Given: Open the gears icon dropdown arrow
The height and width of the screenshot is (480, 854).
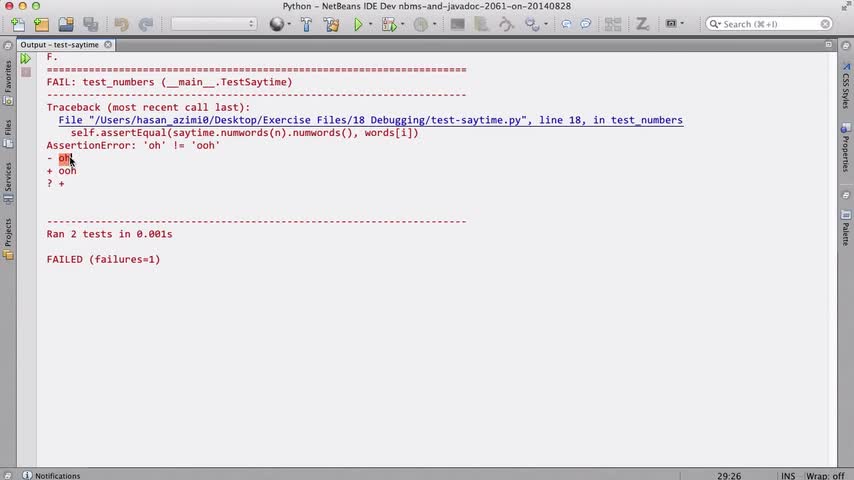Looking at the screenshot, I should pyautogui.click(x=546, y=24).
